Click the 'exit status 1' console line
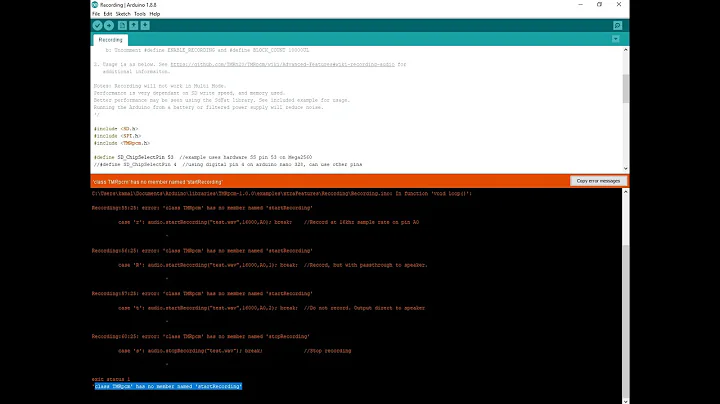This screenshot has height=404, width=720. tap(111, 379)
